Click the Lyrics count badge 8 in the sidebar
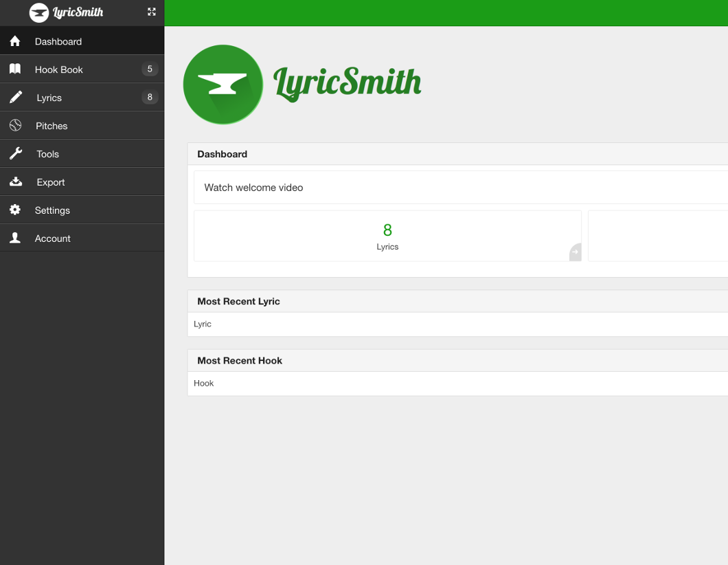The width and height of the screenshot is (728, 565). 150,97
